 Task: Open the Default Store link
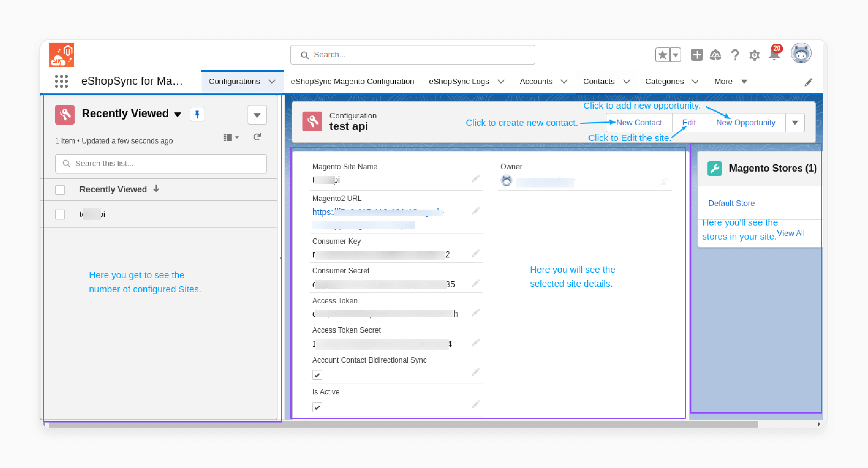tap(731, 203)
